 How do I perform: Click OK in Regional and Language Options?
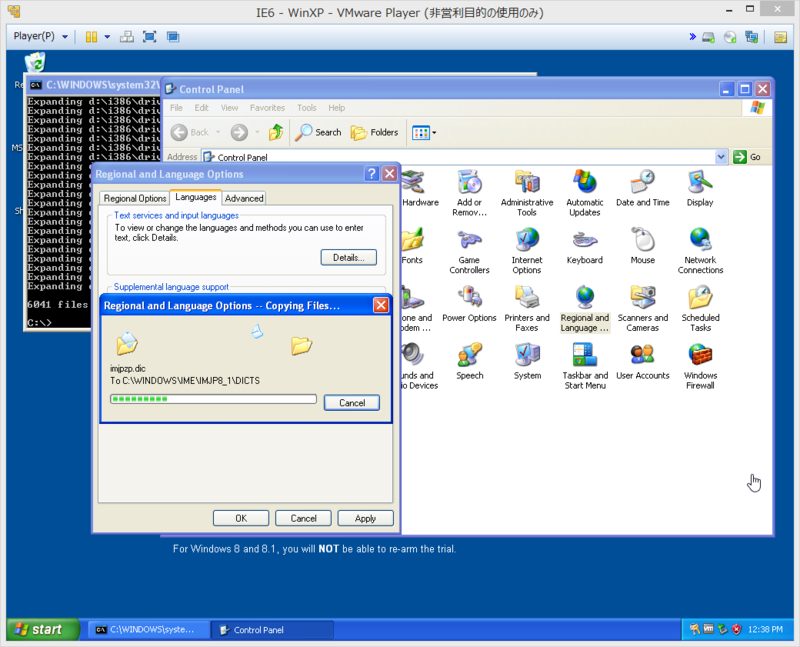pos(241,518)
